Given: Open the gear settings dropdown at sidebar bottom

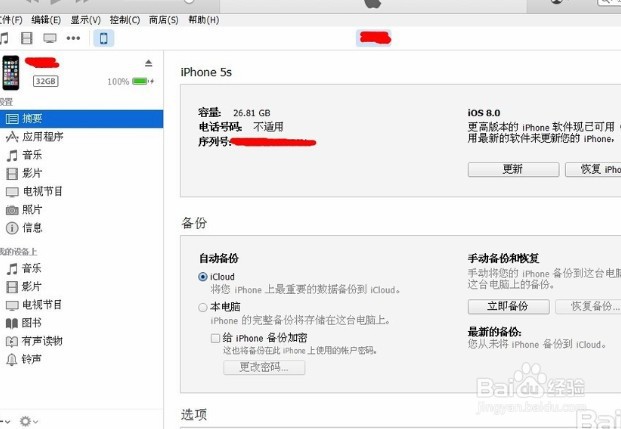Looking at the screenshot, I should [x=29, y=421].
